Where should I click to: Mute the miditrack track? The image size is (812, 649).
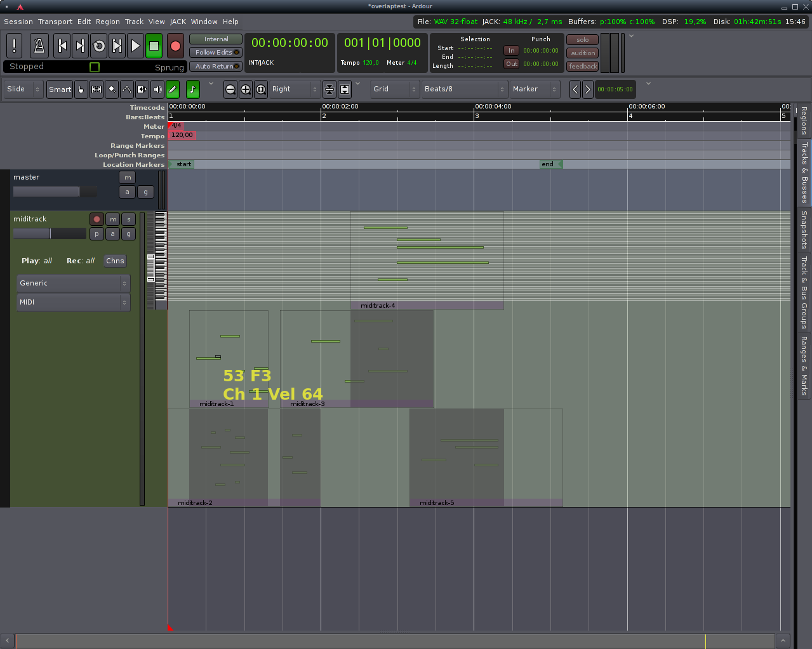pos(113,219)
